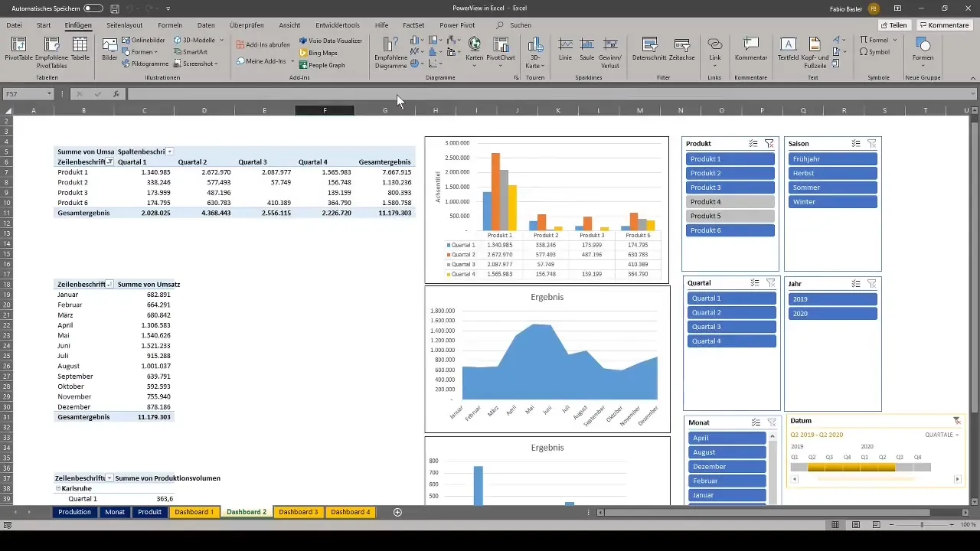
Task: Insert a Gewinn/Verlust sparkline
Action: 610,52
